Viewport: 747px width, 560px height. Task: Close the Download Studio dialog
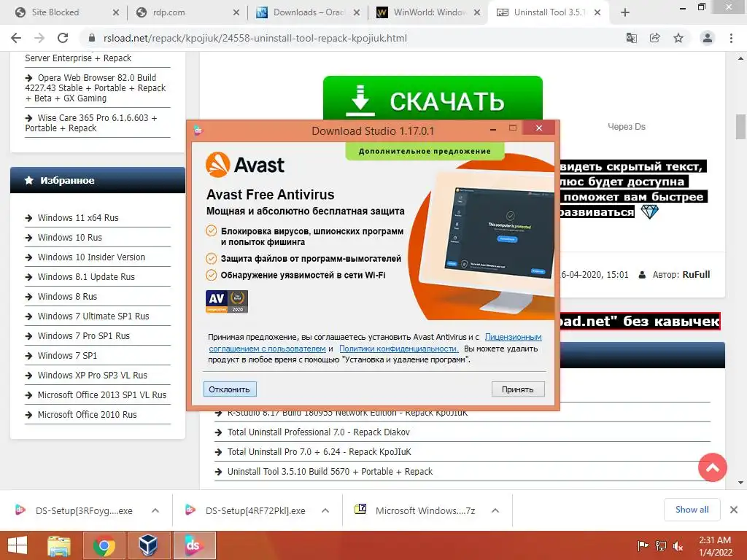click(539, 128)
